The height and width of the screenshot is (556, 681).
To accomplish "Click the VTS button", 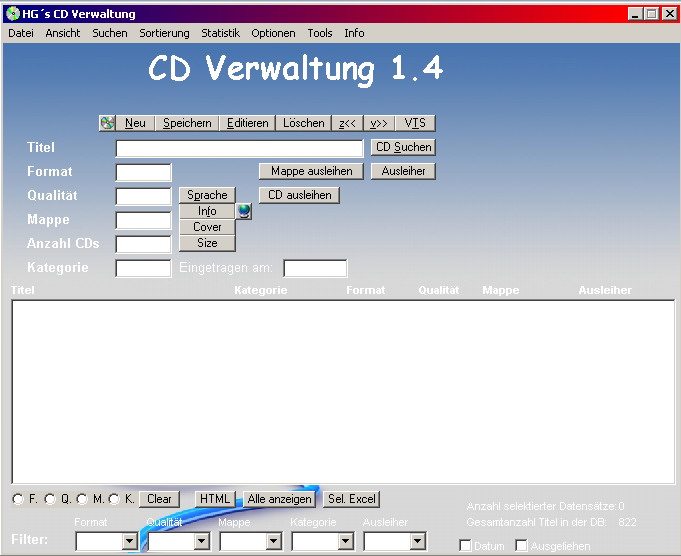I will [x=415, y=123].
